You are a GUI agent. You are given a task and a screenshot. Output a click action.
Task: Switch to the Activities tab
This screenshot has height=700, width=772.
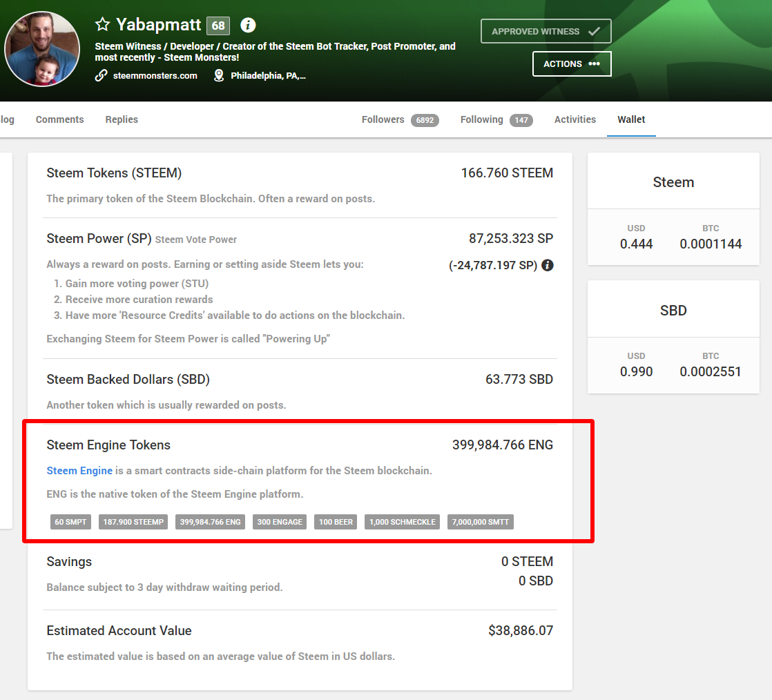coord(575,119)
